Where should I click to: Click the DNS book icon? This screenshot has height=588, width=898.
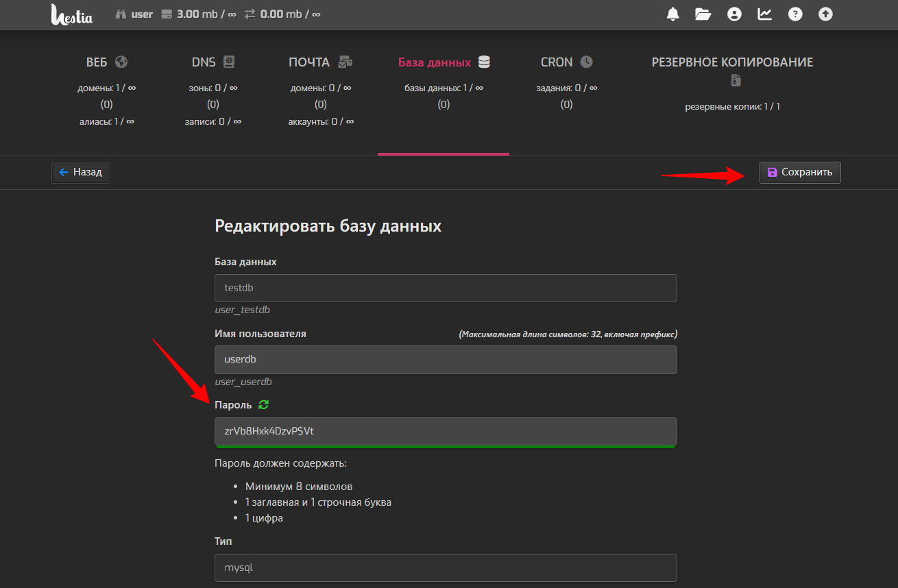tap(229, 62)
